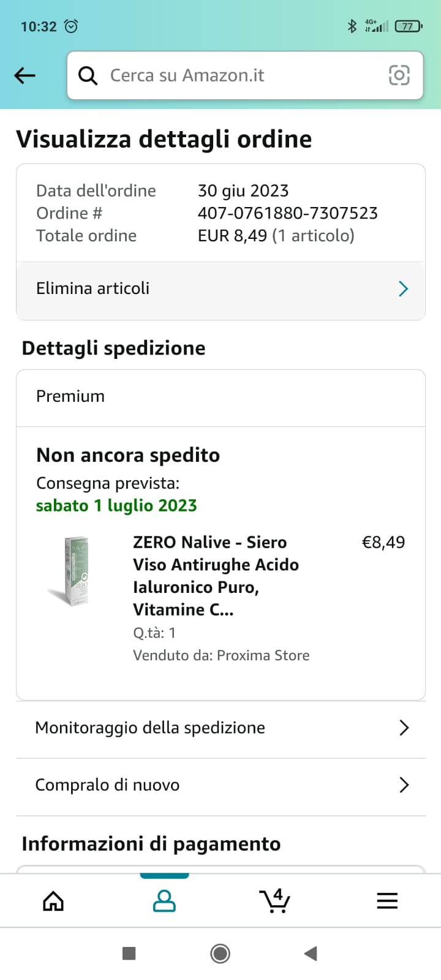Open the hamburger menu
441x980 pixels.
[x=387, y=901]
